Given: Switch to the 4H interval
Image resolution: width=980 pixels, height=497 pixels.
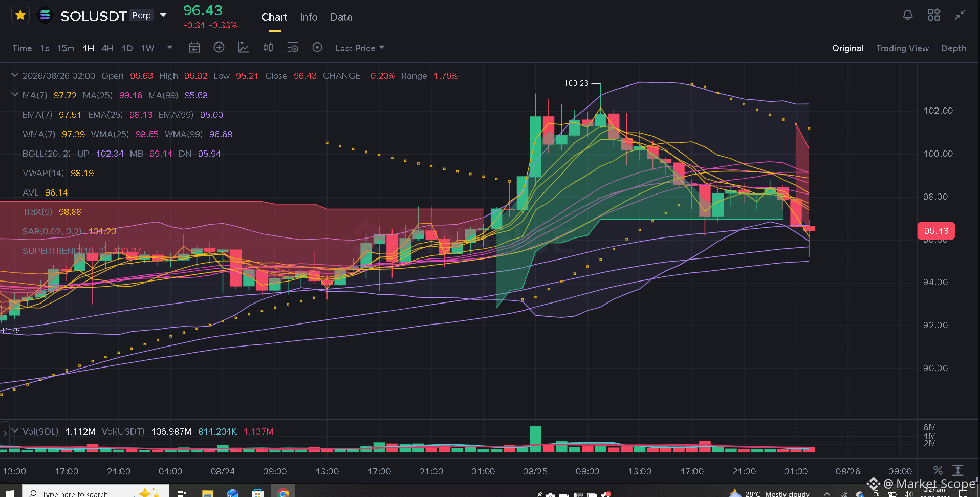Looking at the screenshot, I should pos(107,48).
